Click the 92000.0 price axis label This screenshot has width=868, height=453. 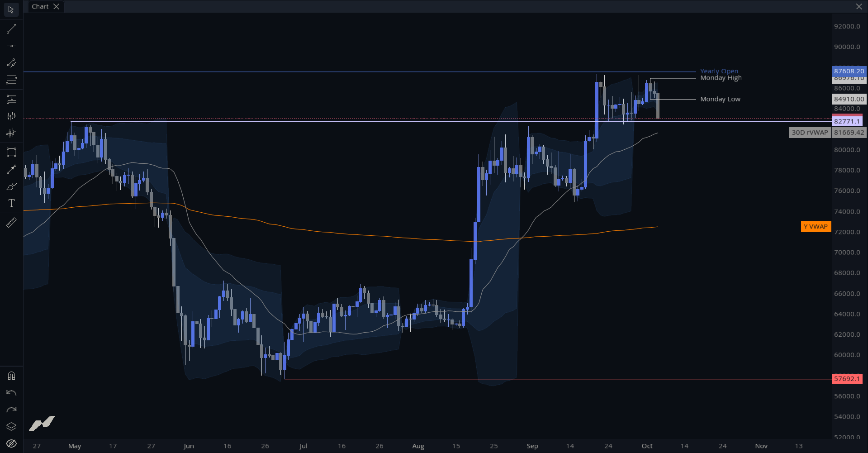847,26
